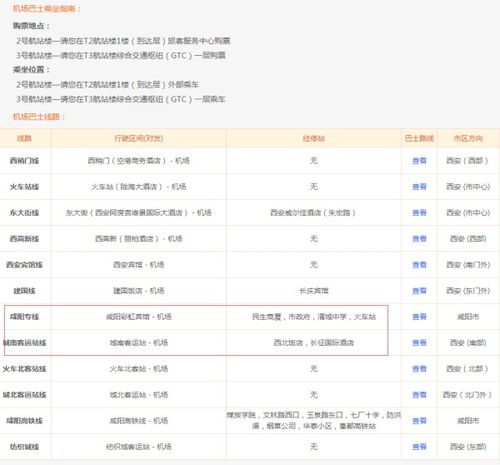Click the T2 旅客服务中心购票 instruction line

(x=123, y=41)
